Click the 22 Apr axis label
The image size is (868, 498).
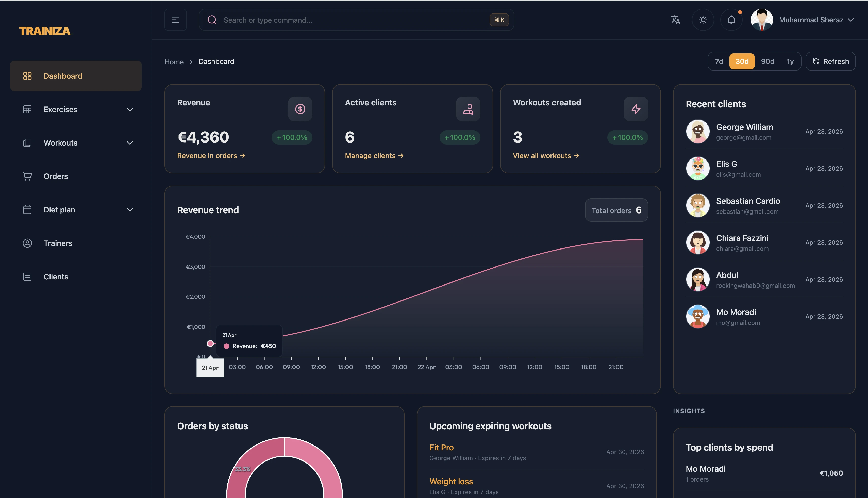click(426, 367)
